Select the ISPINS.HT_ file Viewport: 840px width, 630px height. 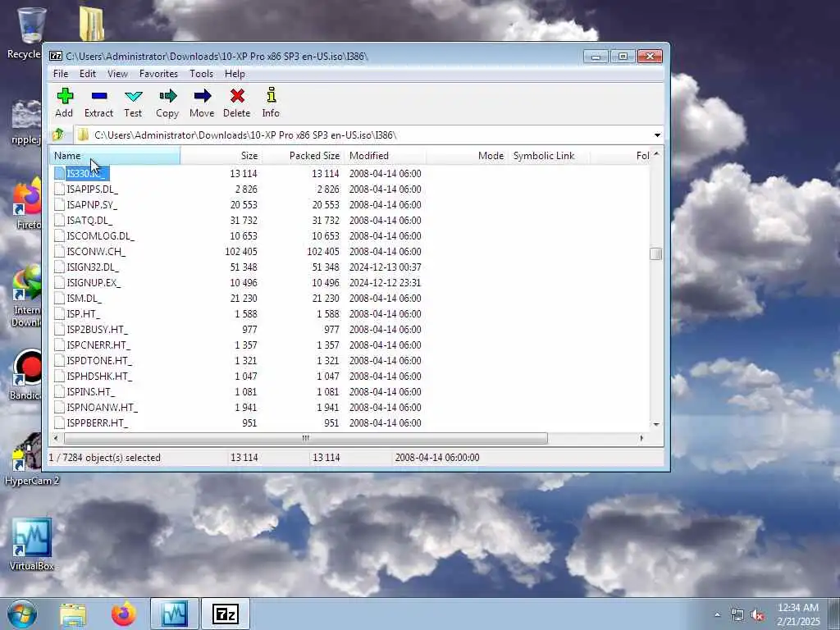tap(90, 391)
